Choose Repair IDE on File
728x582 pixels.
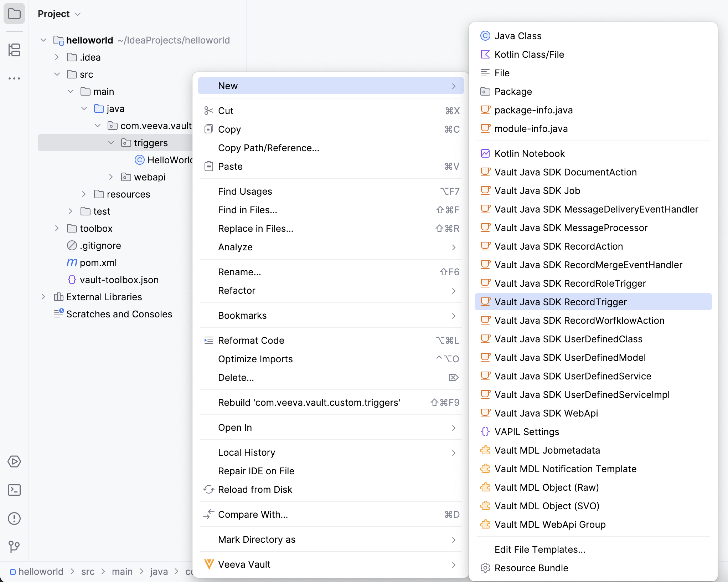coord(331,471)
